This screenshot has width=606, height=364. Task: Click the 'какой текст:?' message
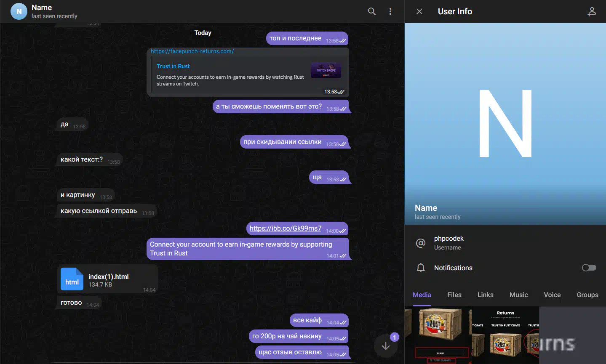[90, 159]
